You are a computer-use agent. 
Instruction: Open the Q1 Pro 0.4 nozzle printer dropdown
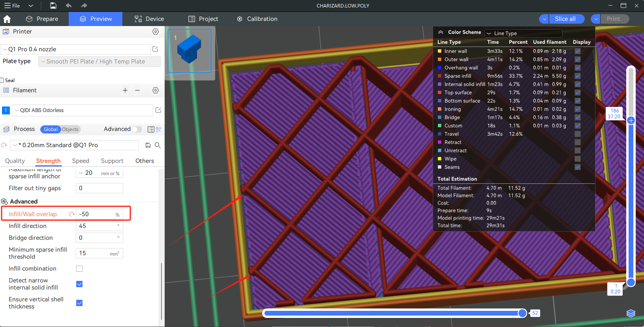click(x=76, y=49)
